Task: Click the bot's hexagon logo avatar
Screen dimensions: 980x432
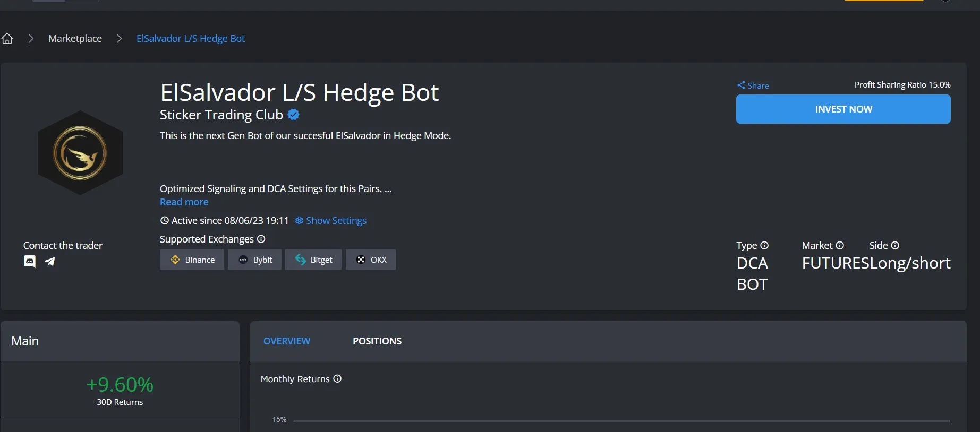Action: 80,153
